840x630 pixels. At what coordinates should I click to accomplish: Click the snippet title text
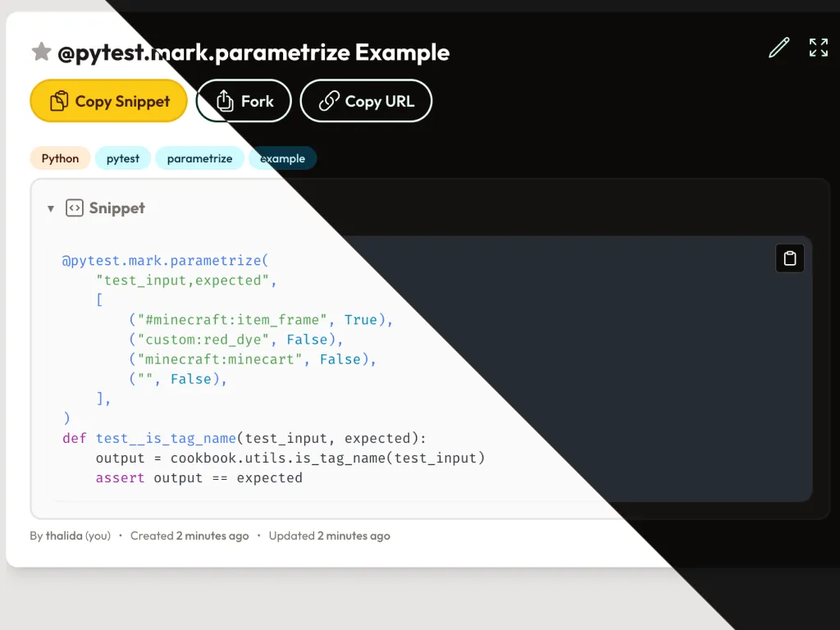[x=253, y=52]
